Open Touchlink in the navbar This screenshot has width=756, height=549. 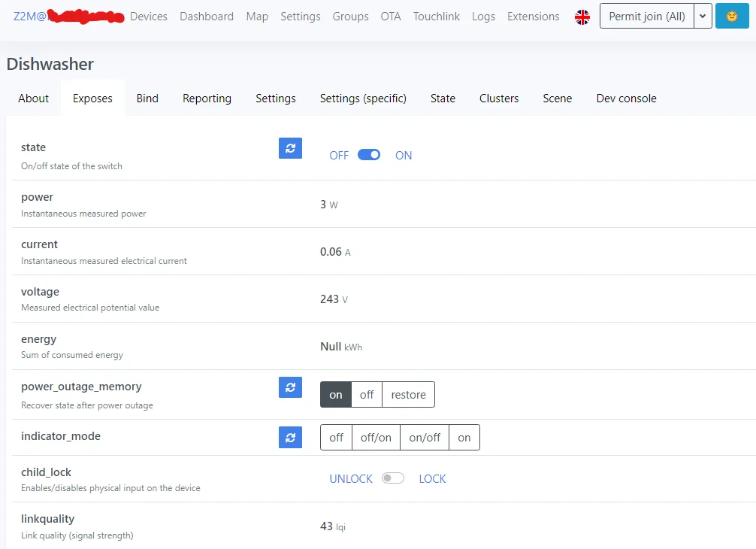437,17
